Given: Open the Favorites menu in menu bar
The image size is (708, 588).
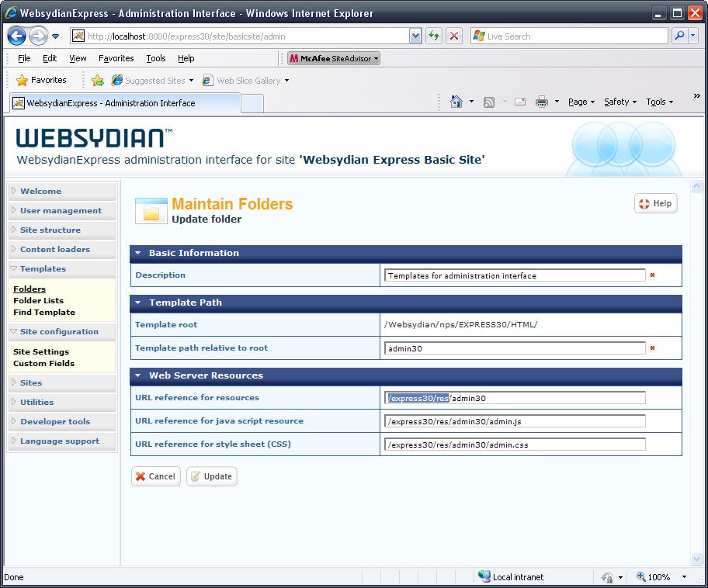Looking at the screenshot, I should (116, 58).
